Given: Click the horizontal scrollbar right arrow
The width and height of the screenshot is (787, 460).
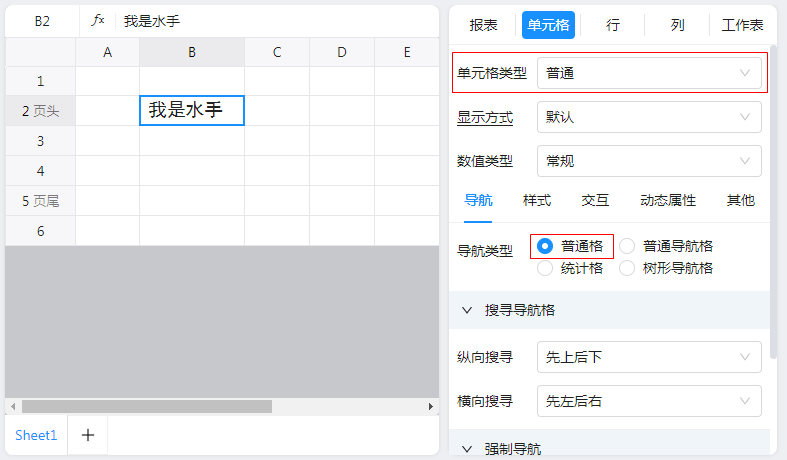Looking at the screenshot, I should 431,407.
